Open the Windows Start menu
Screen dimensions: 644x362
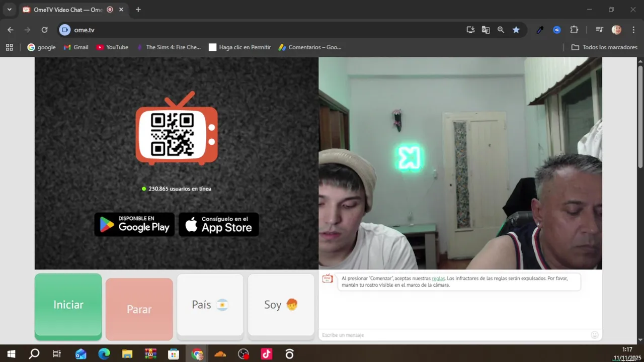(11, 354)
